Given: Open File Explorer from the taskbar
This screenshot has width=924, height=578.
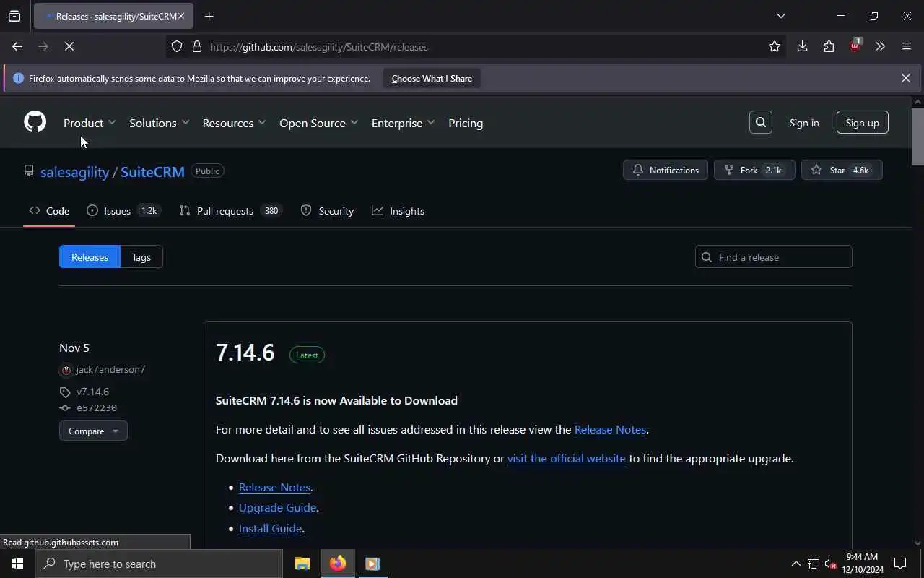Looking at the screenshot, I should [302, 564].
